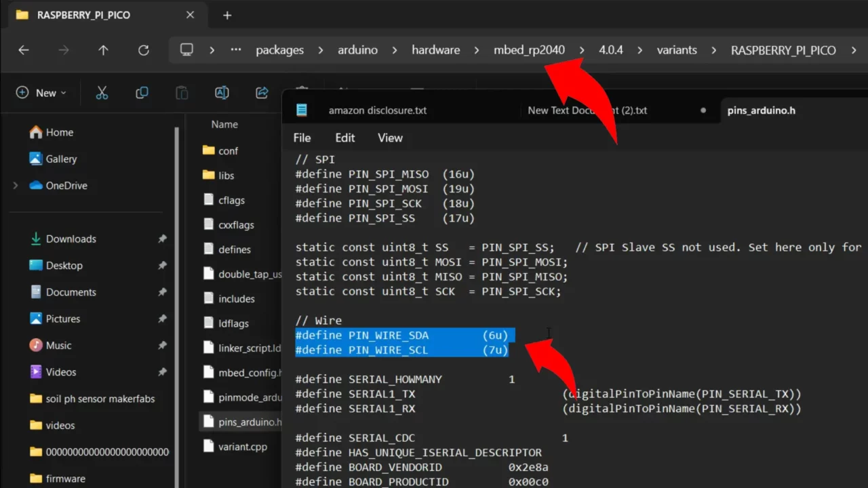868x488 pixels.
Task: Sort files by Name column header
Action: pos(224,125)
